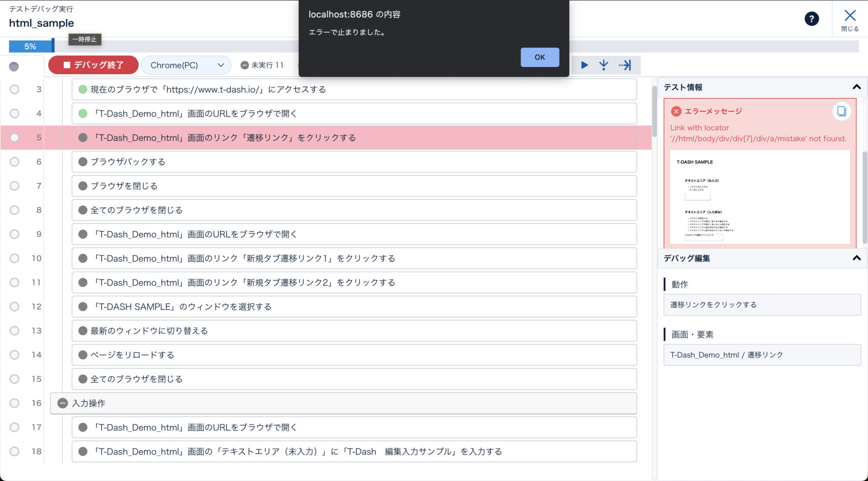Viewport: 868px width, 481px height.
Task: Click the step-into arrow icon
Action: pos(604,65)
